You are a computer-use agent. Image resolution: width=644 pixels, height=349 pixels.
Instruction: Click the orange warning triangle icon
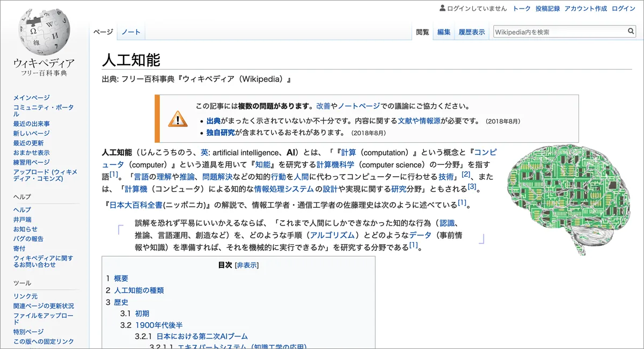click(178, 119)
